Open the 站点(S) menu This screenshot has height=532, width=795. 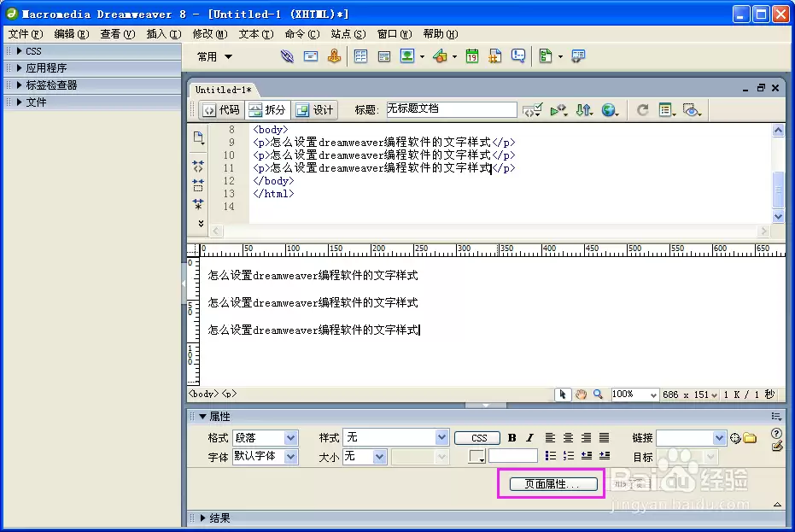348,34
